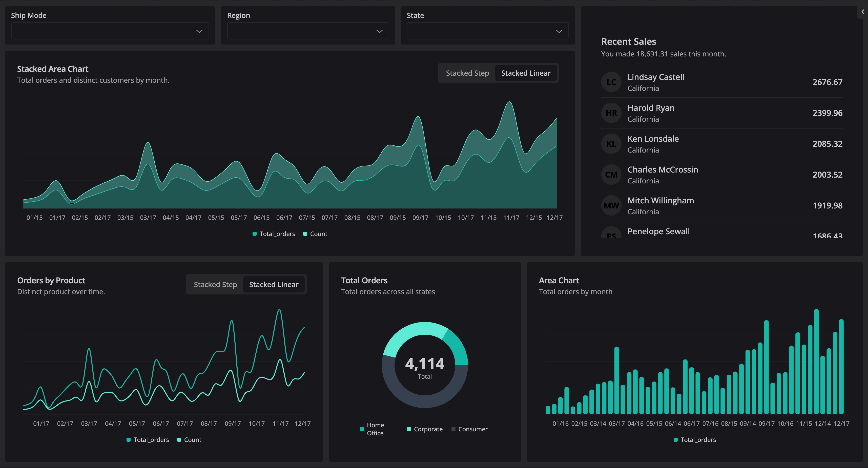868x468 pixels.
Task: Click the 1919.98 sales amount
Action: [x=827, y=205]
